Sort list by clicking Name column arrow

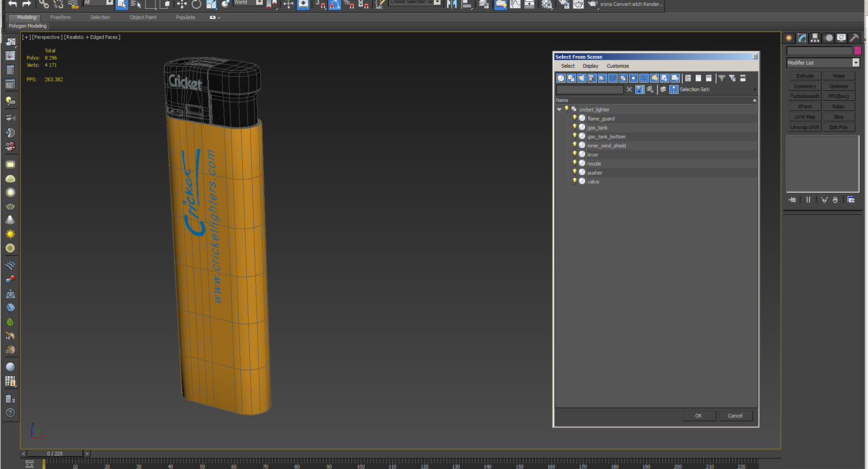[x=754, y=100]
